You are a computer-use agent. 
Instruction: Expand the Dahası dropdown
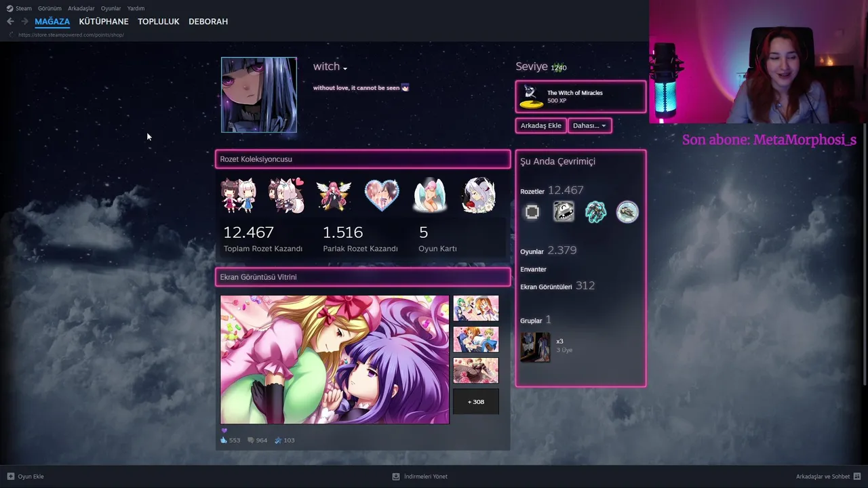click(x=589, y=125)
